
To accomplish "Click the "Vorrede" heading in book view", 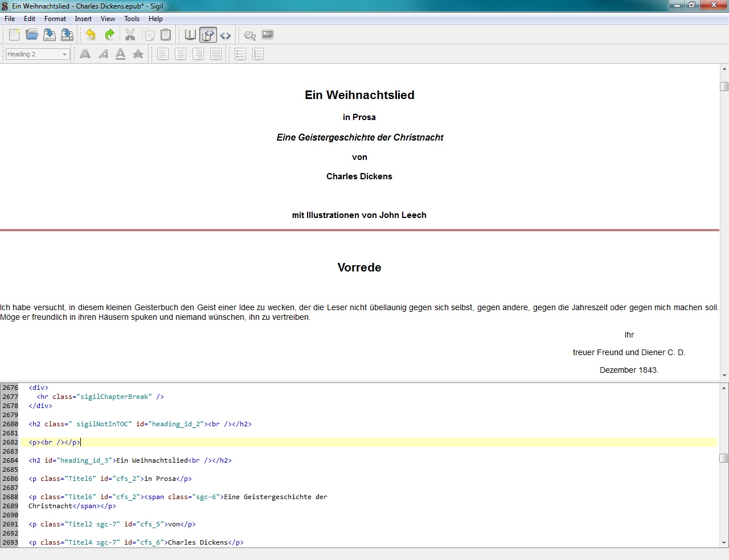I will (x=359, y=267).
